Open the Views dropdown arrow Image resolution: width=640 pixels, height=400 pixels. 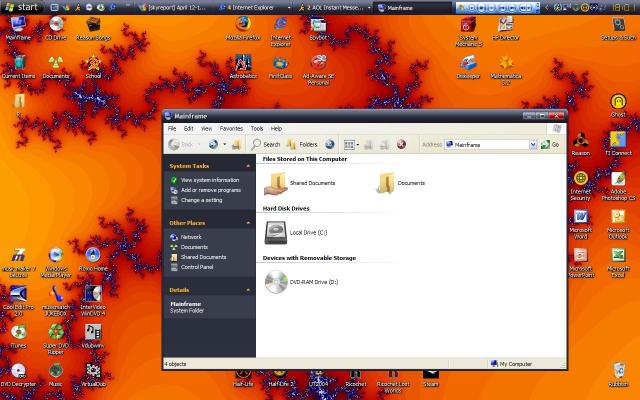coord(358,144)
